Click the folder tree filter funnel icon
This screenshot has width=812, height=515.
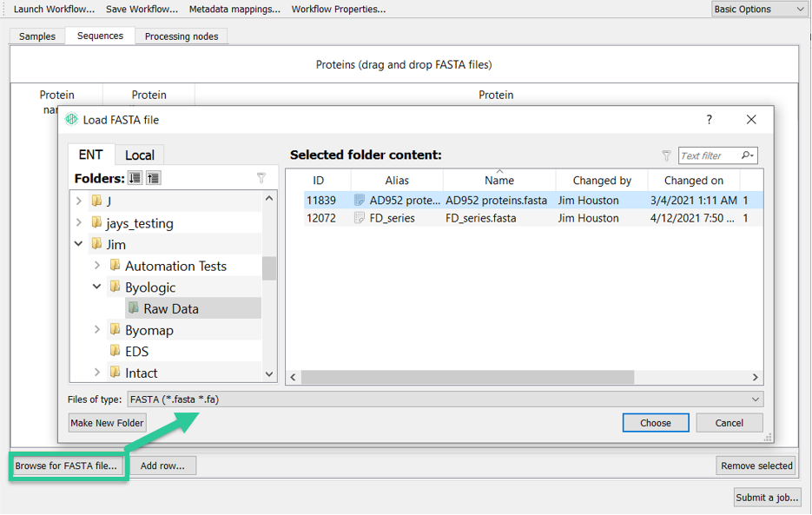click(x=261, y=178)
